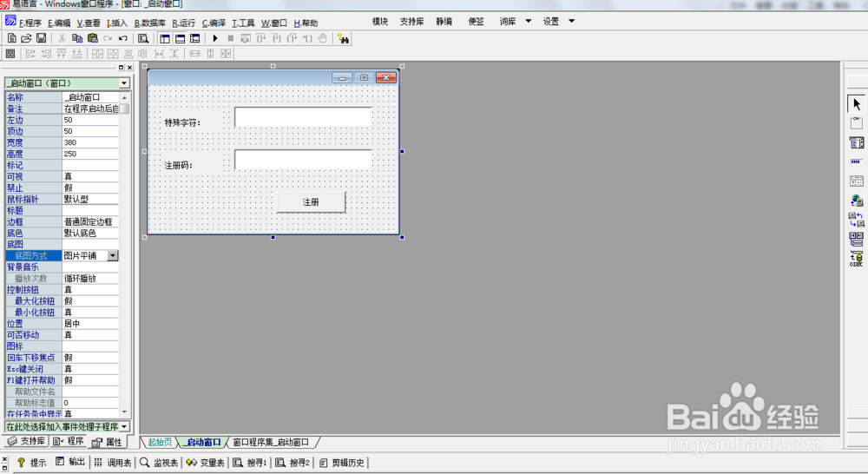Open the 剪辑历史 tab
868x474 pixels.
(x=343, y=463)
